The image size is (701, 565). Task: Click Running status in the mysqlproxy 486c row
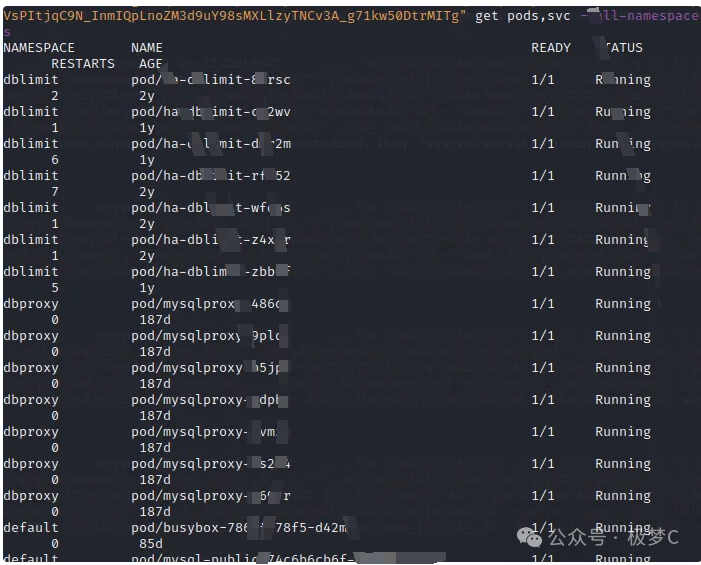pyautogui.click(x=623, y=304)
